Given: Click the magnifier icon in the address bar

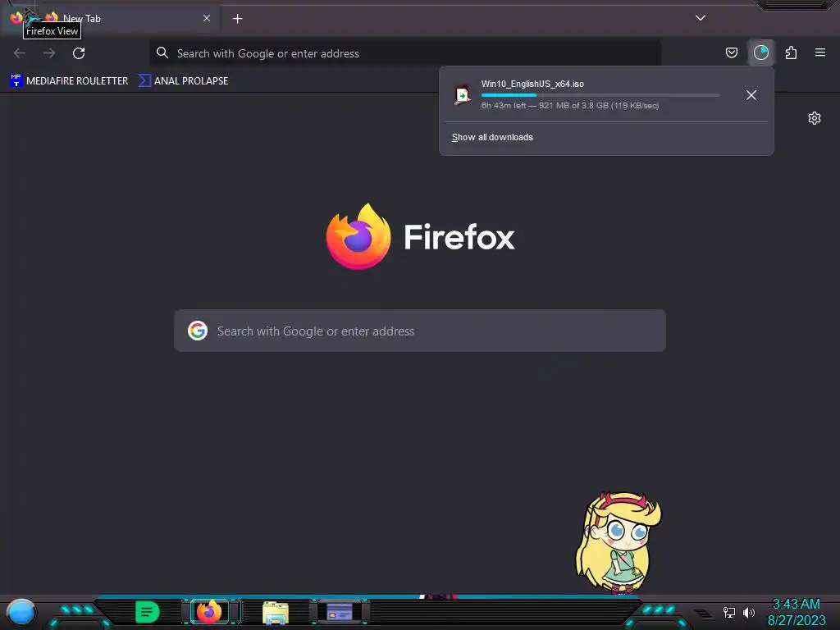Looking at the screenshot, I should 162,52.
